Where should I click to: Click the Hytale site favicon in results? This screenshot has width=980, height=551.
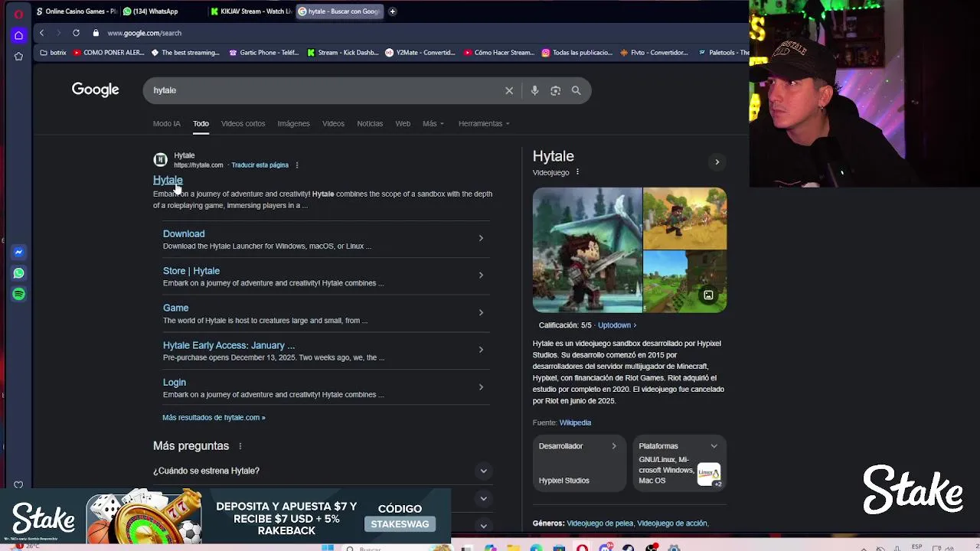(160, 159)
